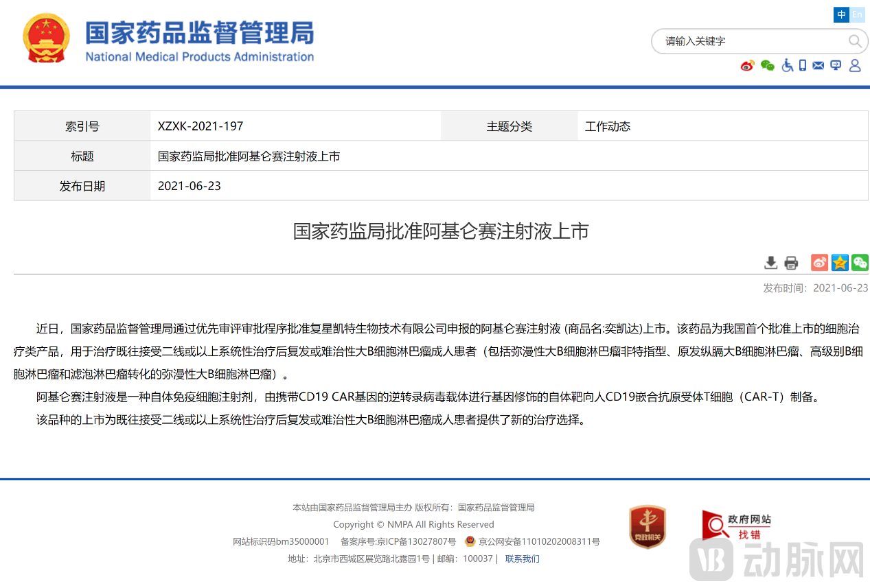870x588 pixels.
Task: Open the mobile phone version icon
Action: 803,66
